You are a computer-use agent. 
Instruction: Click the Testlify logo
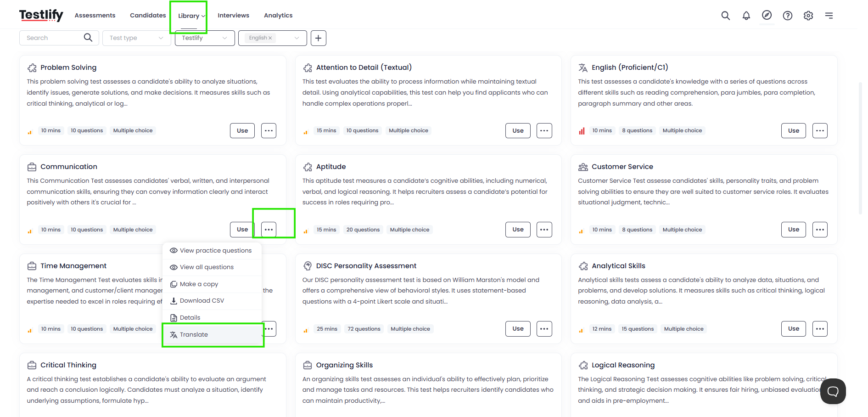coord(41,15)
